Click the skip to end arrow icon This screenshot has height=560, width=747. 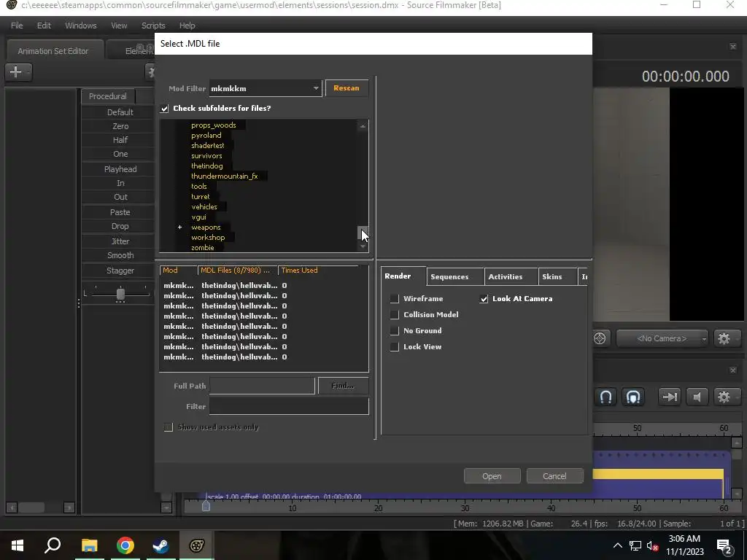click(670, 397)
